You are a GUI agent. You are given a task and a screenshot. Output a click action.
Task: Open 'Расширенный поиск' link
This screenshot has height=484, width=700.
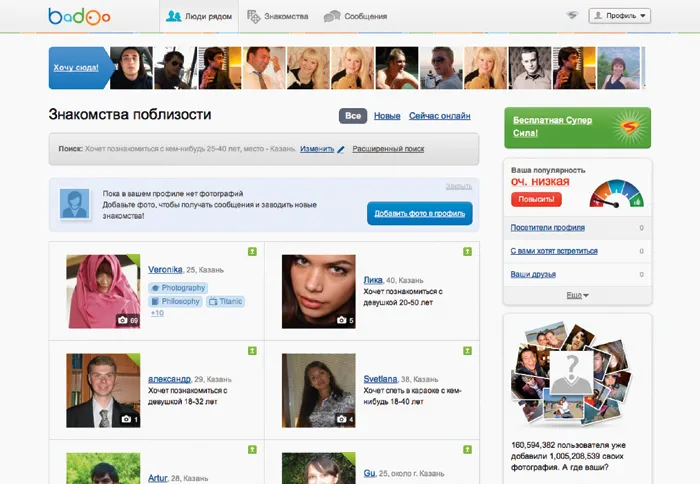point(387,149)
